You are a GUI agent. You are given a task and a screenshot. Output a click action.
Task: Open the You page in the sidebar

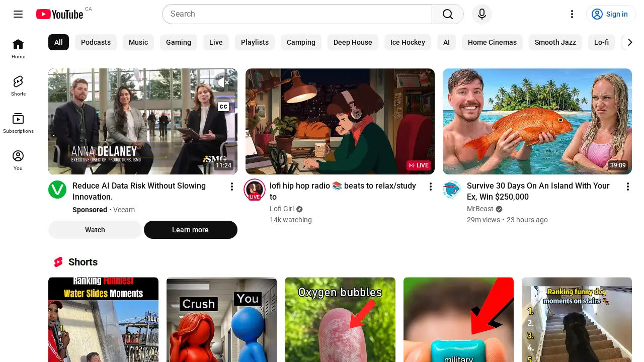coord(18,160)
